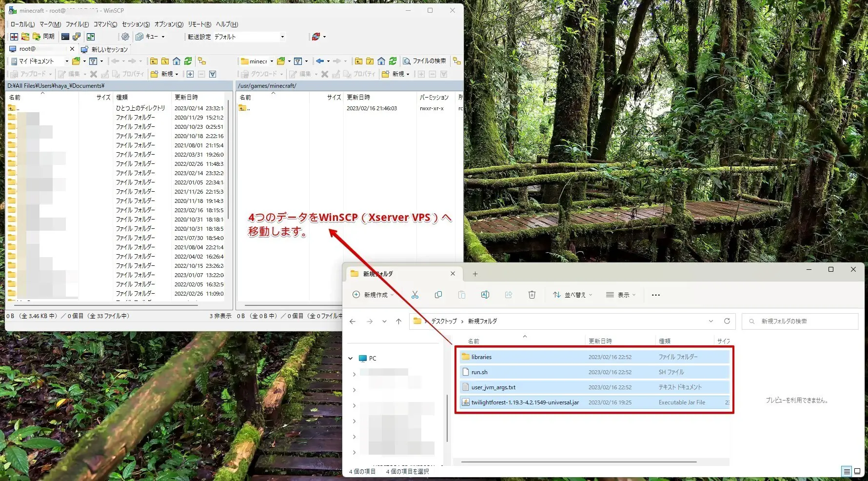
Task: Open the 並べ替え sort dropdown
Action: pos(572,295)
